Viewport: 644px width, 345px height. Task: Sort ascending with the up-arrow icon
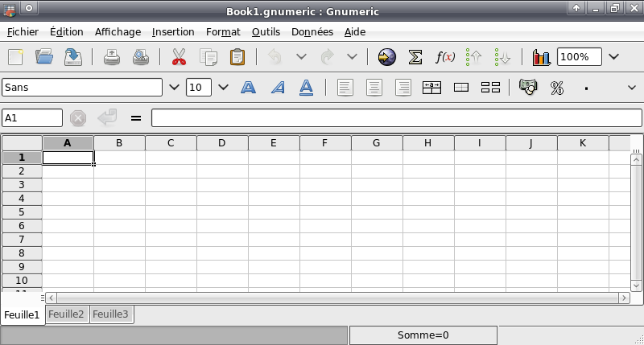click(x=473, y=56)
